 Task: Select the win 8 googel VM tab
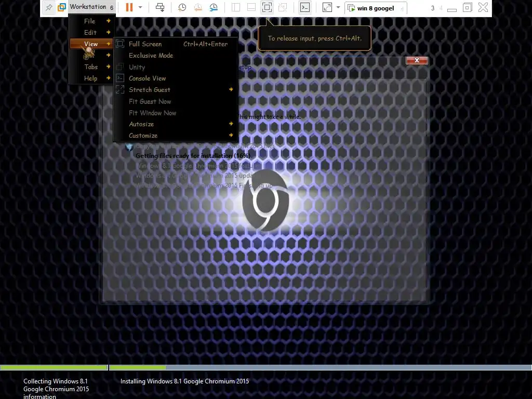click(376, 8)
